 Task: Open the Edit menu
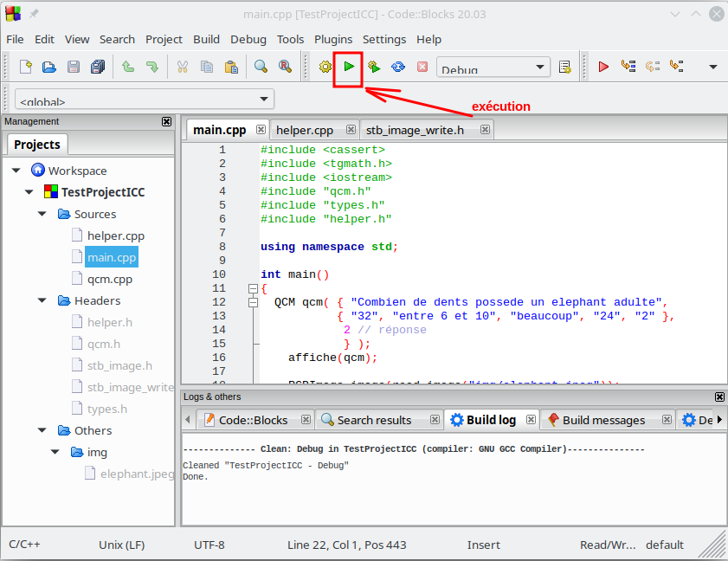coord(44,40)
